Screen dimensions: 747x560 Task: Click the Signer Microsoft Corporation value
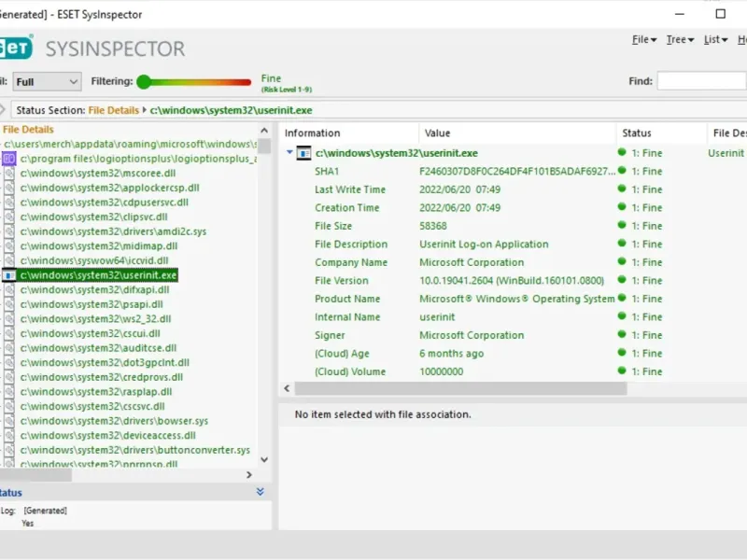[472, 335]
